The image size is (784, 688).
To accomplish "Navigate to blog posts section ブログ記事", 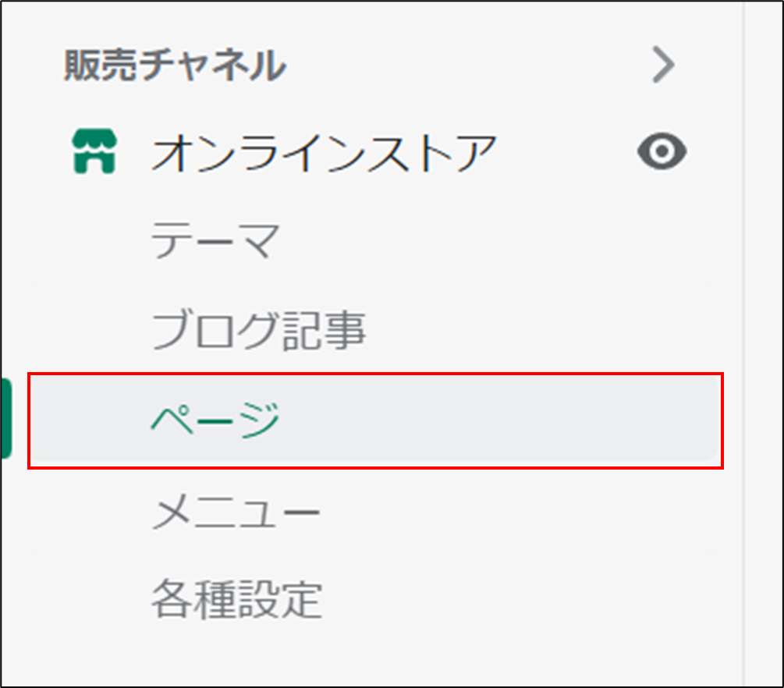I will pyautogui.click(x=258, y=331).
